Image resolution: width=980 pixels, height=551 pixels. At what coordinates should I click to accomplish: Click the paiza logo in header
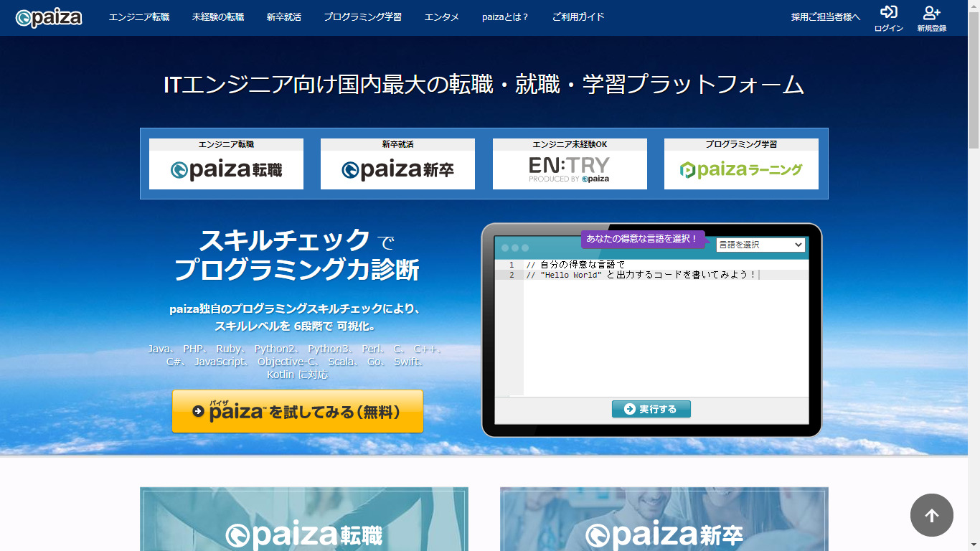tap(49, 17)
